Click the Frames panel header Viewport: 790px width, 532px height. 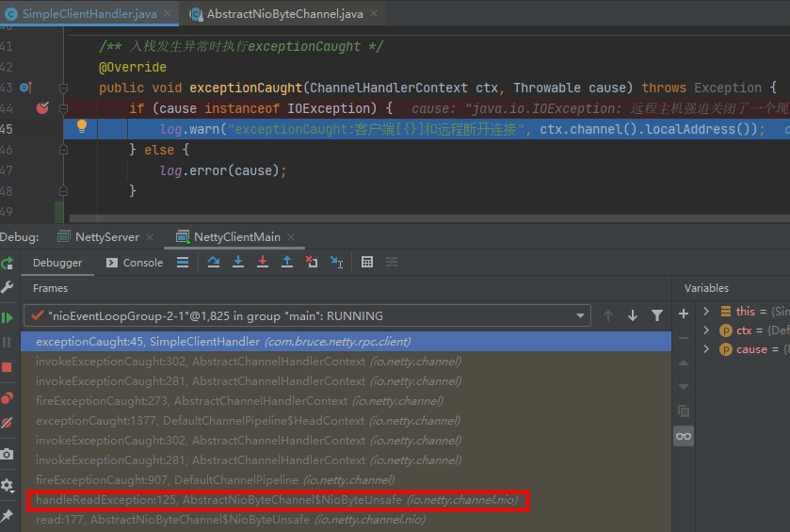click(x=51, y=288)
